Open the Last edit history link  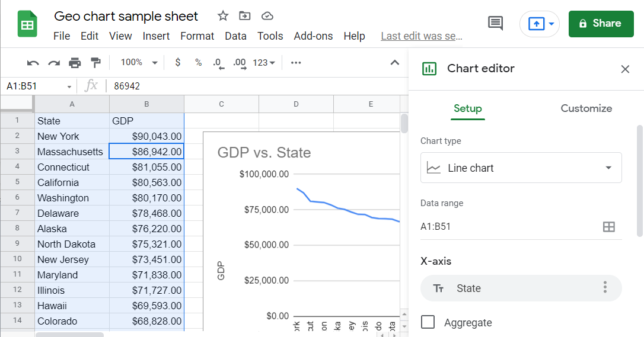coord(421,36)
